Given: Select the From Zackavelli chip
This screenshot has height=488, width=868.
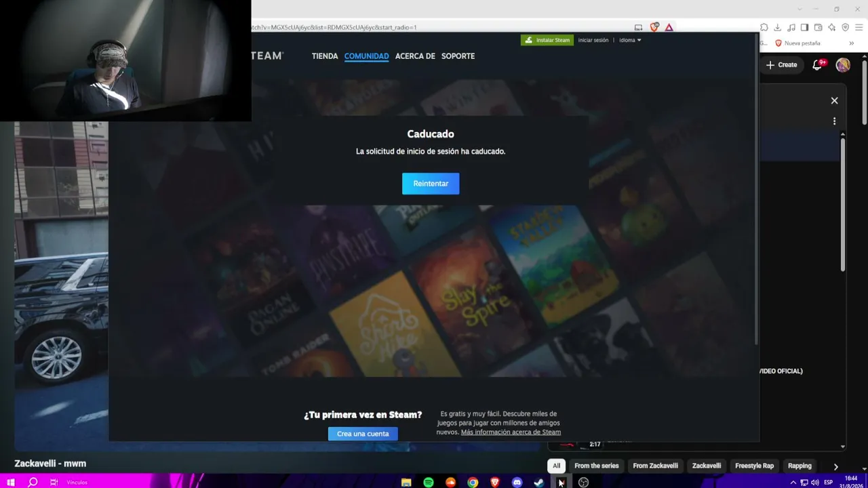Looking at the screenshot, I should [655, 466].
